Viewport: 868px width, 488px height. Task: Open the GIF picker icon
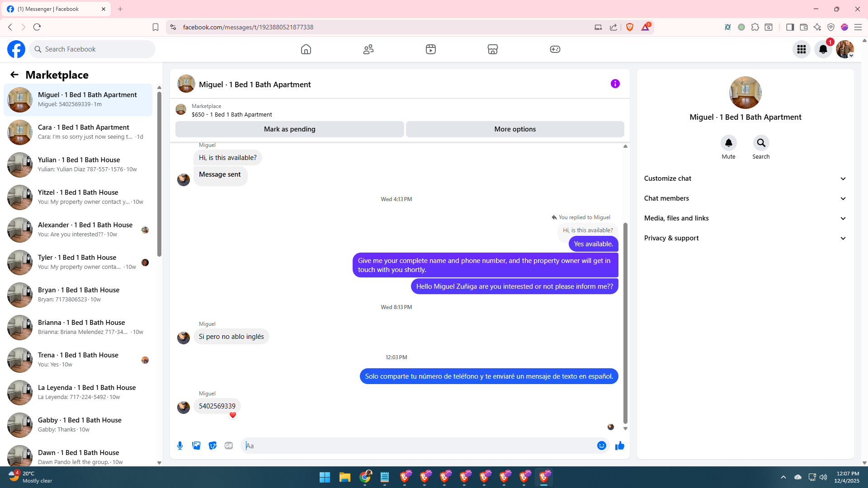[x=229, y=446]
